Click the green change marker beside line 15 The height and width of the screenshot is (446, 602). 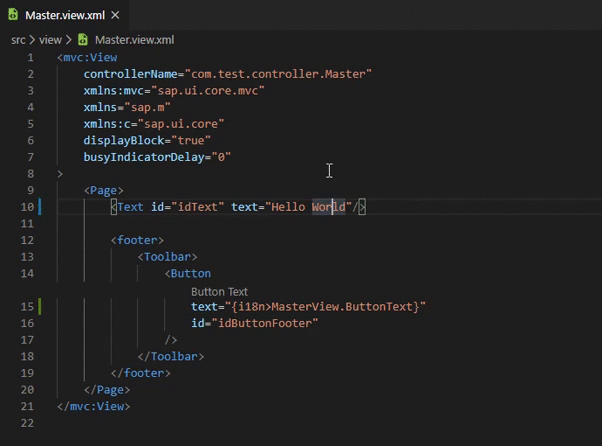(40, 307)
